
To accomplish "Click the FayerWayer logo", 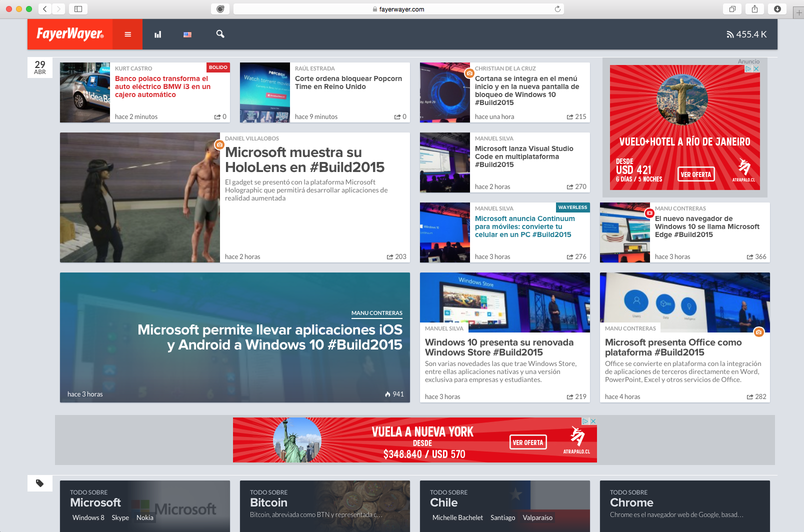I will coord(70,34).
